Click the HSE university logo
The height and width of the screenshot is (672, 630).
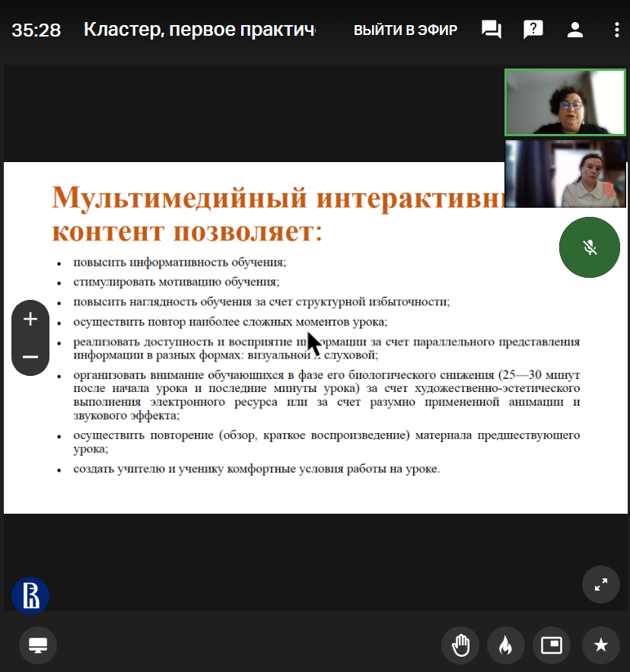coord(30,596)
